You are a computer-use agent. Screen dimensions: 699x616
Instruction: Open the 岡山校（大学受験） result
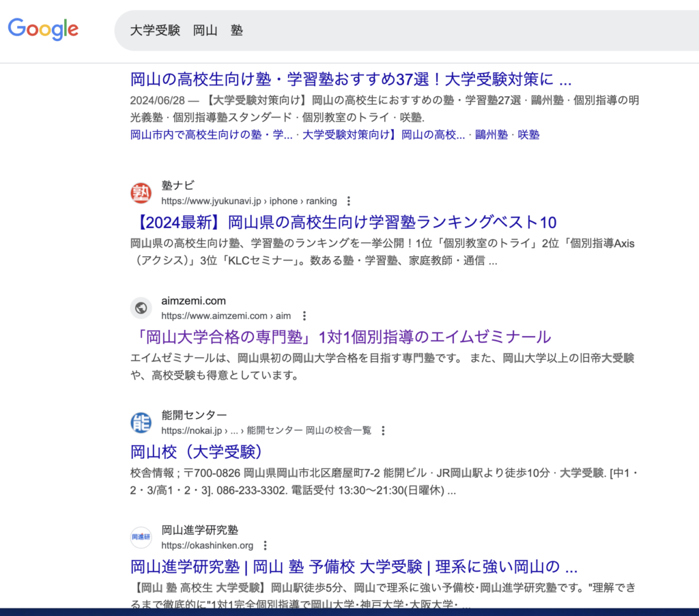(197, 452)
